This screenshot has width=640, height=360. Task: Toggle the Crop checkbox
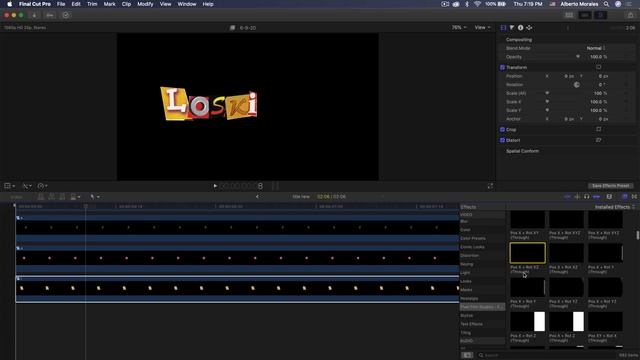point(502,129)
